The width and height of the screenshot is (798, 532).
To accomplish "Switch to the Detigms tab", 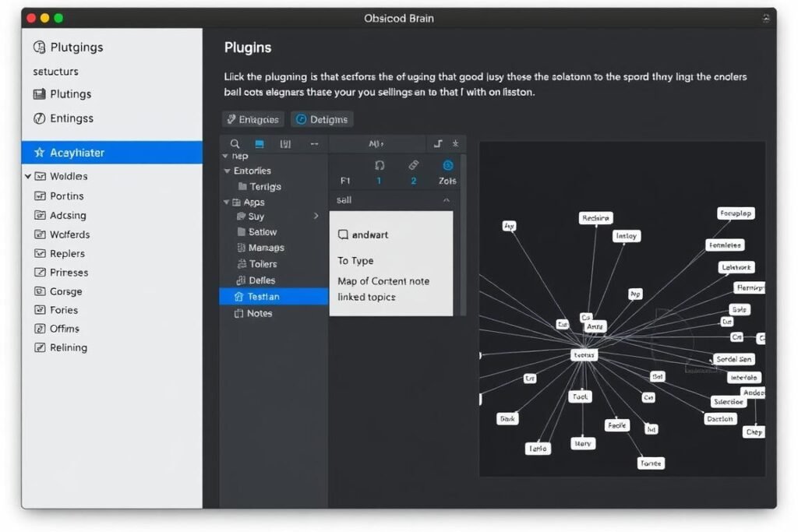I will [322, 119].
